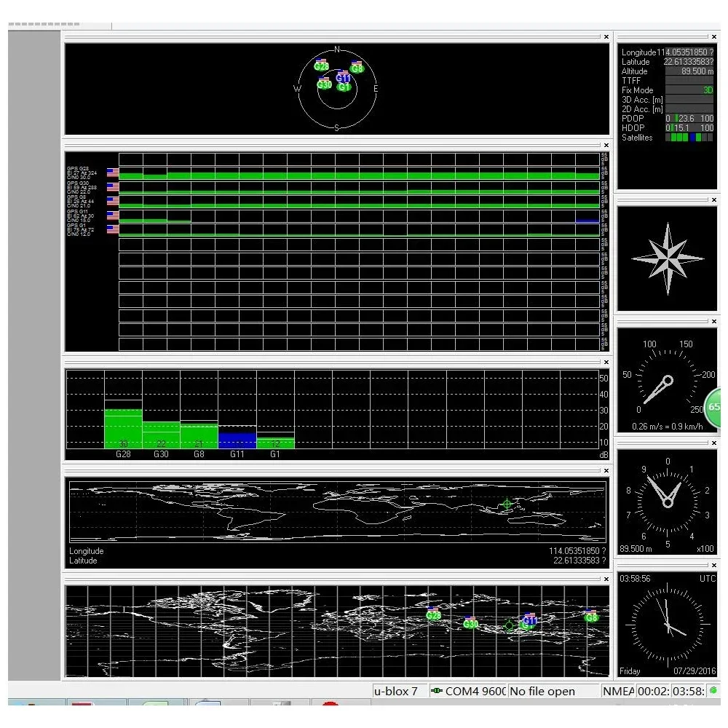728x728 pixels.
Task: Click the COM4 9600 port status field
Action: point(469,691)
